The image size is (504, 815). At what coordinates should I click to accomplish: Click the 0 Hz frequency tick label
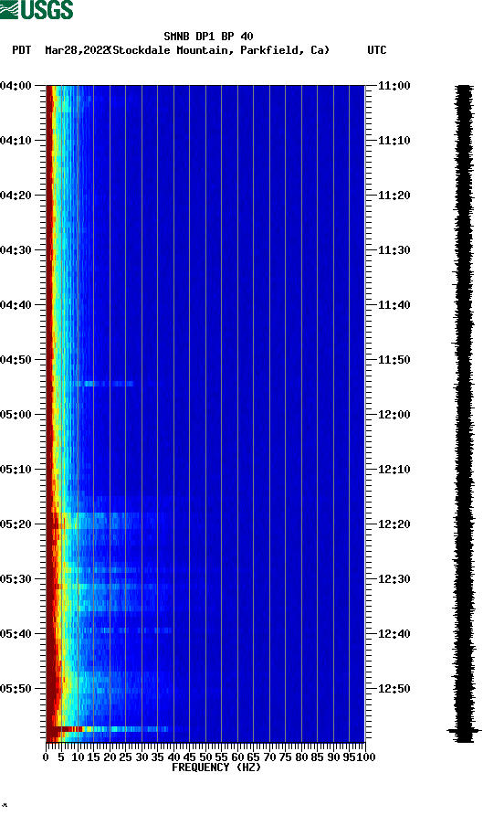(x=46, y=757)
